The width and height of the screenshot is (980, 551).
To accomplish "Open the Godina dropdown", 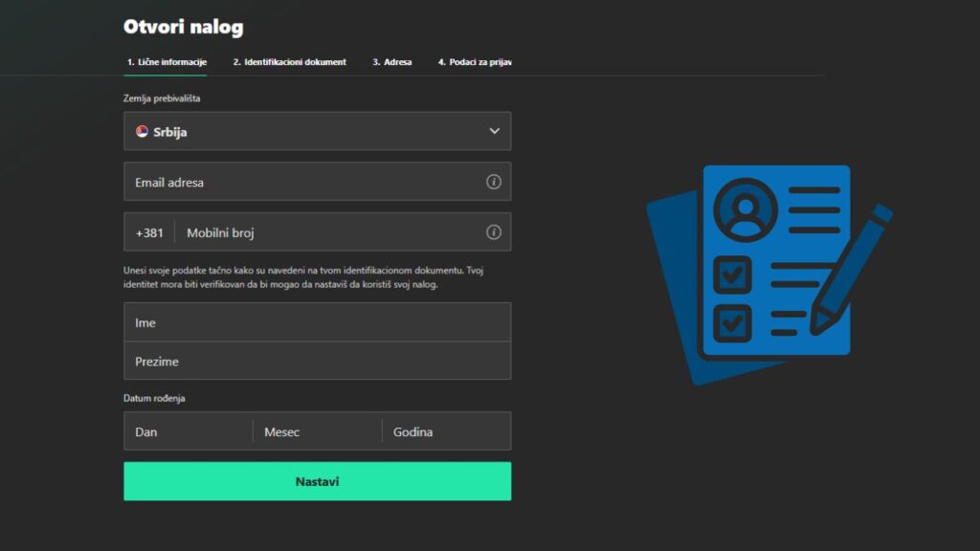I will [445, 430].
